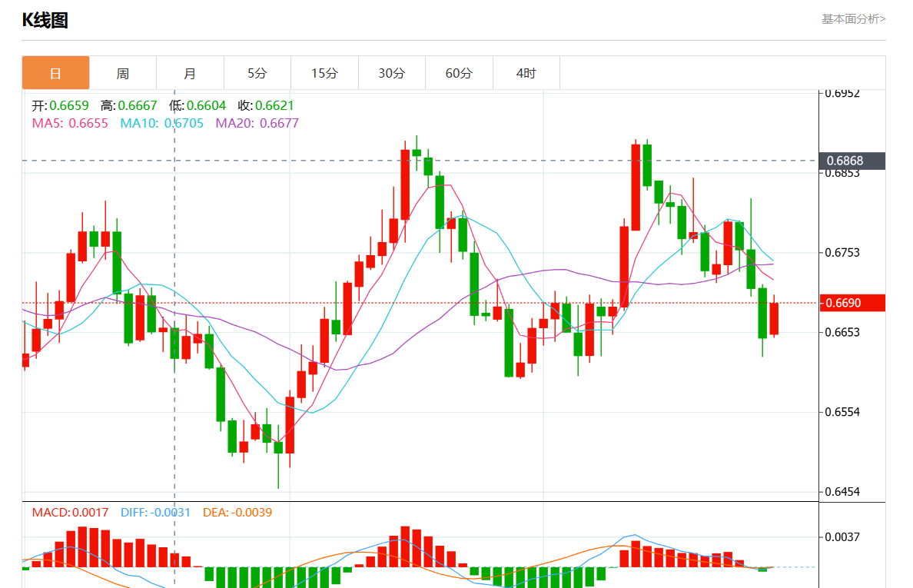Click the 收:0.6621 close price value
913x588 pixels.
(266, 105)
